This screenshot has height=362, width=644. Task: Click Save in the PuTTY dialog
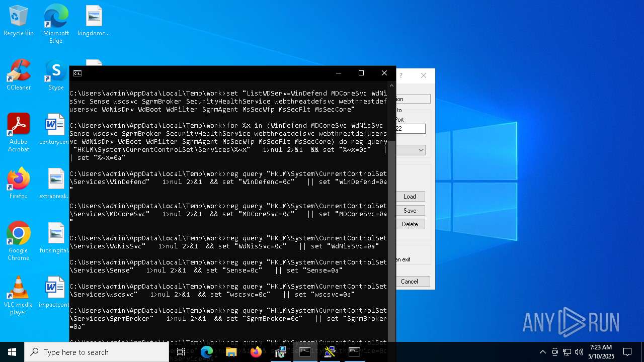coord(410,211)
